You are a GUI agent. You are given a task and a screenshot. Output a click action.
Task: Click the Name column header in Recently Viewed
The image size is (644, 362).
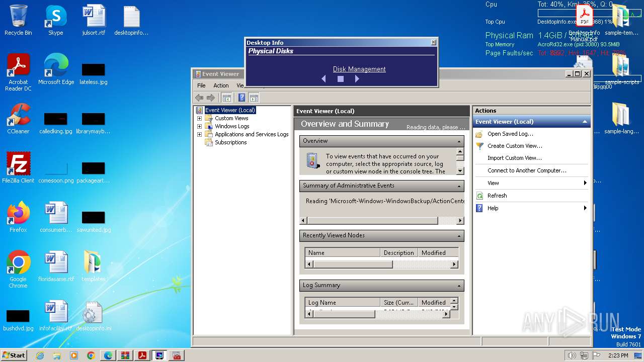pos(343,253)
